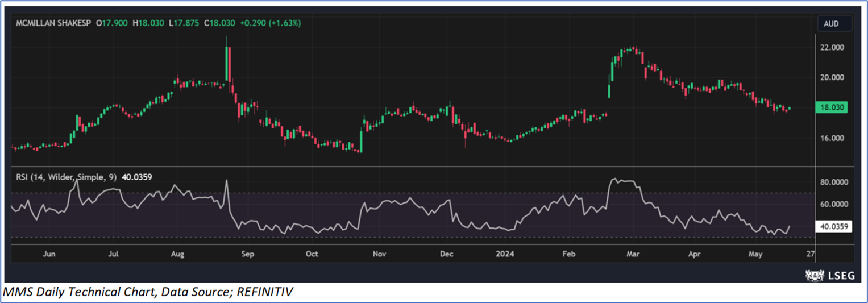Select Mar on the time axis
Viewport: 868px width, 303px height.
632,254
